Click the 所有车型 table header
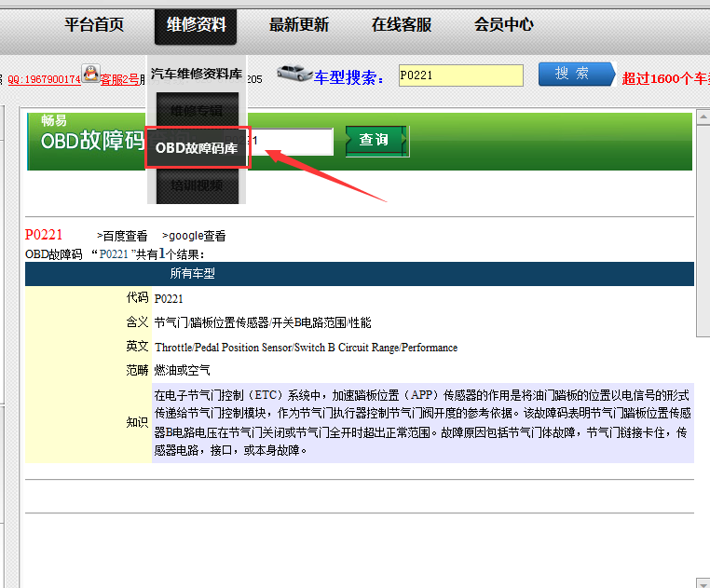710x588 pixels. pos(193,273)
